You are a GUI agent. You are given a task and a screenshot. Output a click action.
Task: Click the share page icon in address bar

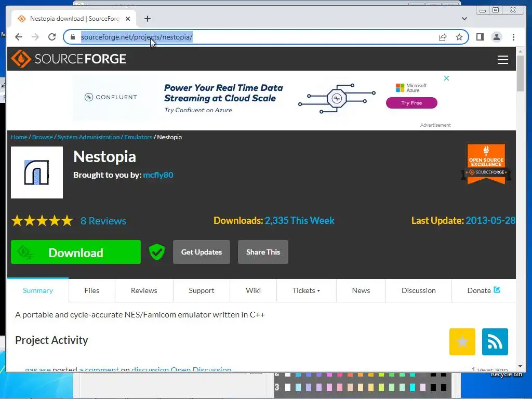(443, 37)
